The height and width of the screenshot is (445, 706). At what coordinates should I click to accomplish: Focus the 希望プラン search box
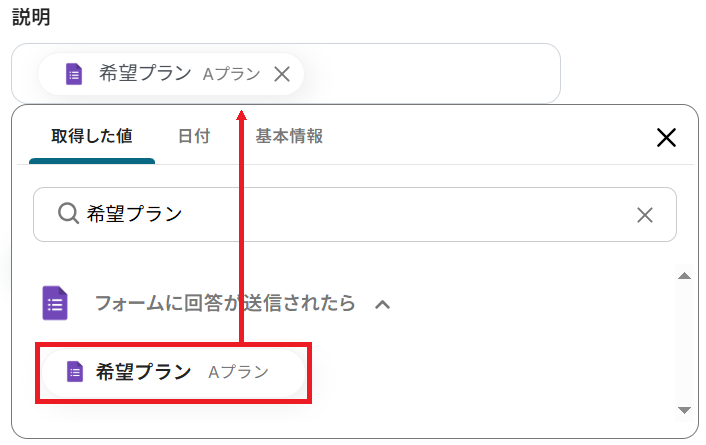click(350, 214)
